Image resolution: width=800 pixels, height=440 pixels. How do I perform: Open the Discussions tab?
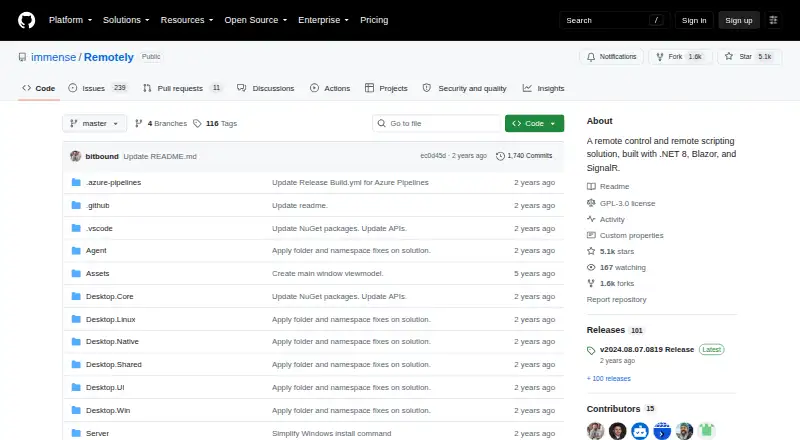click(x=266, y=88)
